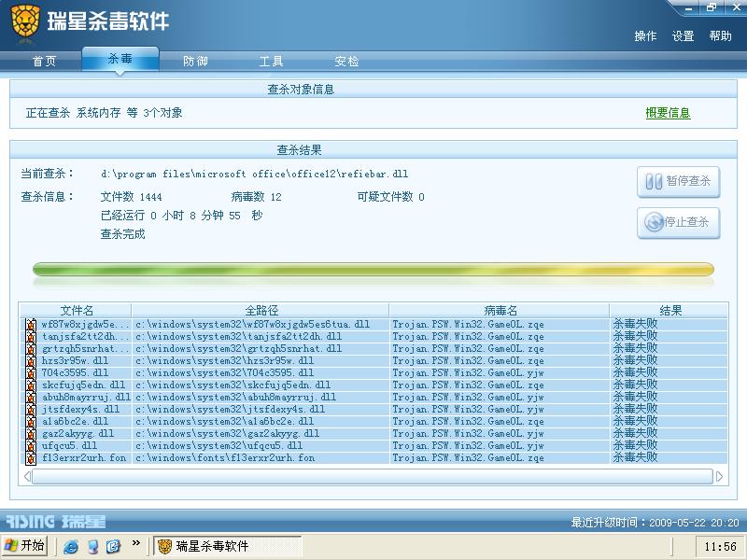Click virus icon beside hzs3r95w.dll
The image size is (747, 560).
[31, 361]
